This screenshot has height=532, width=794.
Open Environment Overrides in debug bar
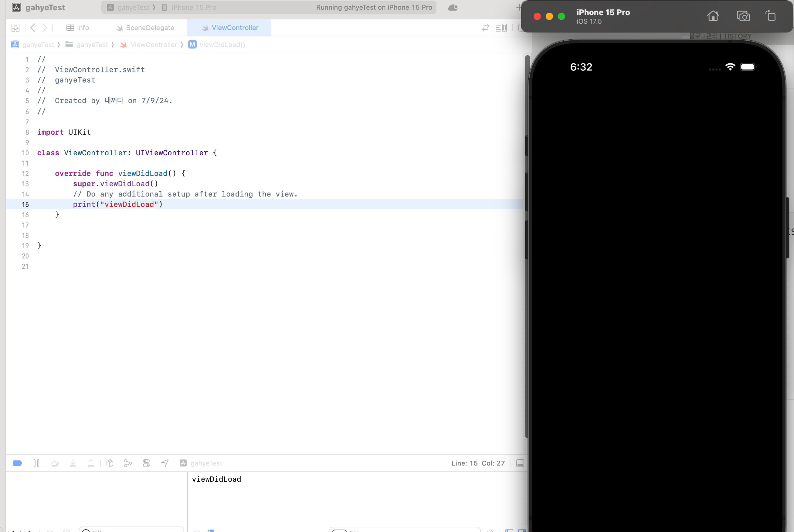[146, 463]
